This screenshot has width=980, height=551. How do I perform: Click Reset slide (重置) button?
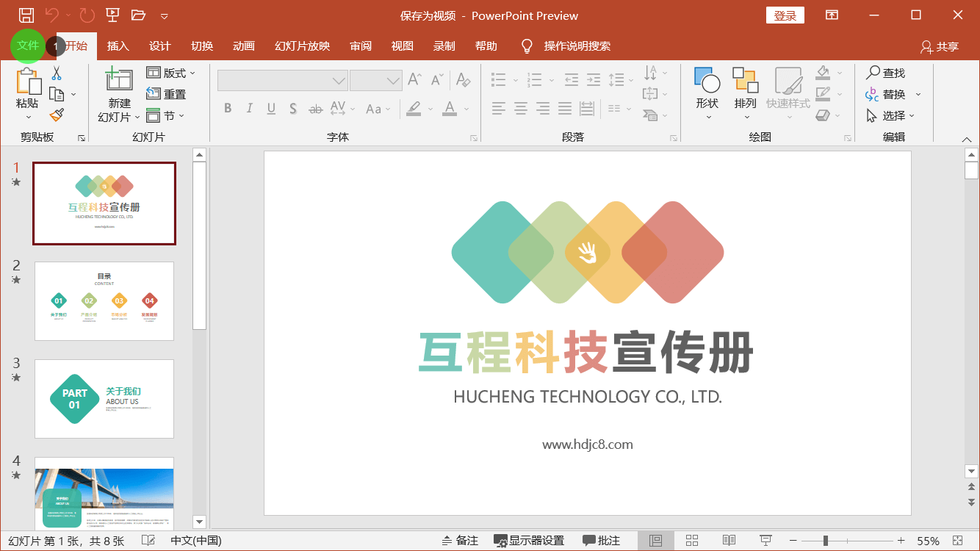166,94
